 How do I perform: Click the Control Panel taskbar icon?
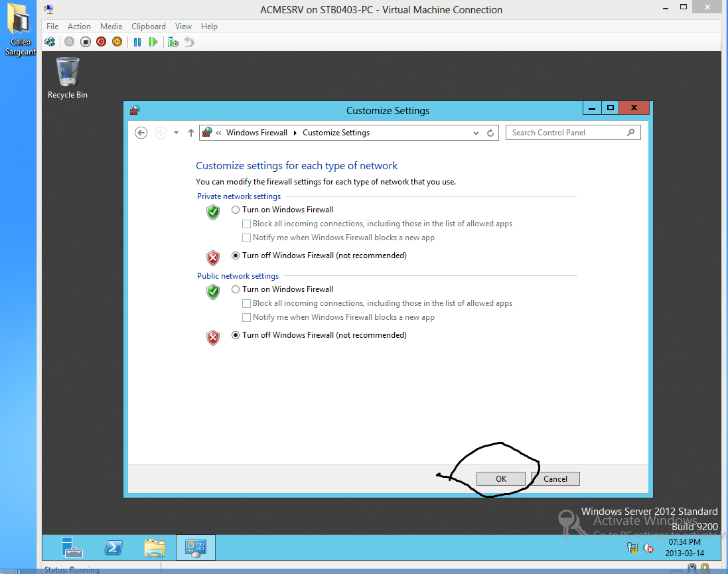click(x=196, y=547)
